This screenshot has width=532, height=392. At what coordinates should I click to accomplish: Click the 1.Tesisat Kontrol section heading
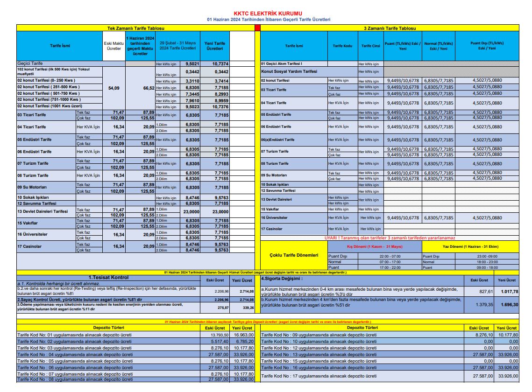pos(108,278)
